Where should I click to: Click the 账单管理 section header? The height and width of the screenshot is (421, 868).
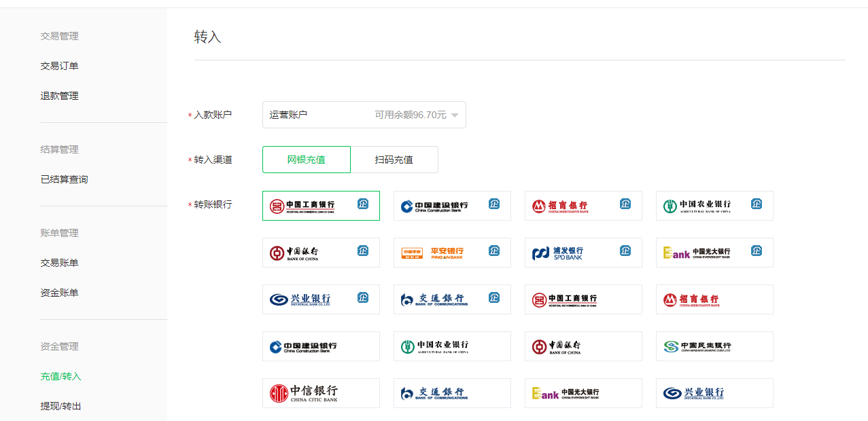[60, 233]
